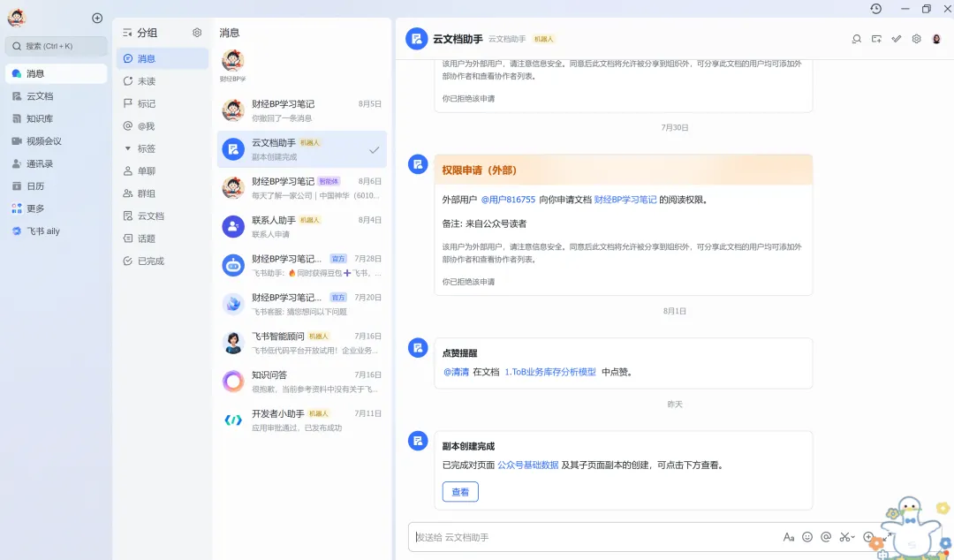Open 财经BP学习笔记 chat dated 7月20日
Screen dimensions: 954x560
(x=302, y=305)
